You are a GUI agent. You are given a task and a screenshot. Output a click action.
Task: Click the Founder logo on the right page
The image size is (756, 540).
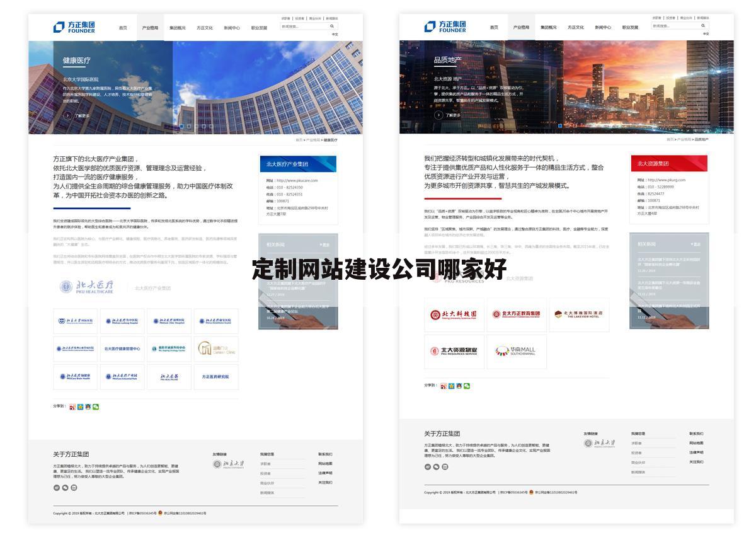click(445, 26)
